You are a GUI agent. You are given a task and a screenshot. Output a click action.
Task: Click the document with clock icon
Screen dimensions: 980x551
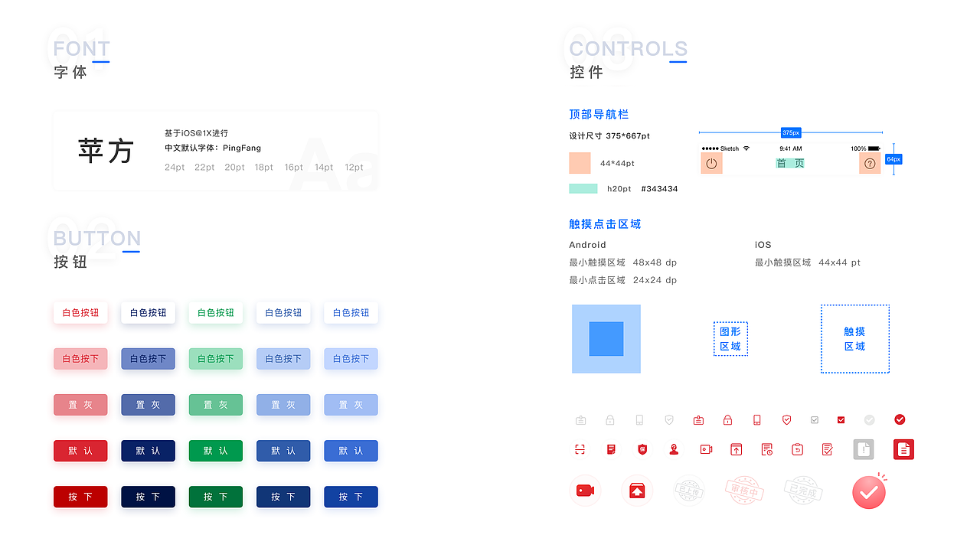click(766, 449)
